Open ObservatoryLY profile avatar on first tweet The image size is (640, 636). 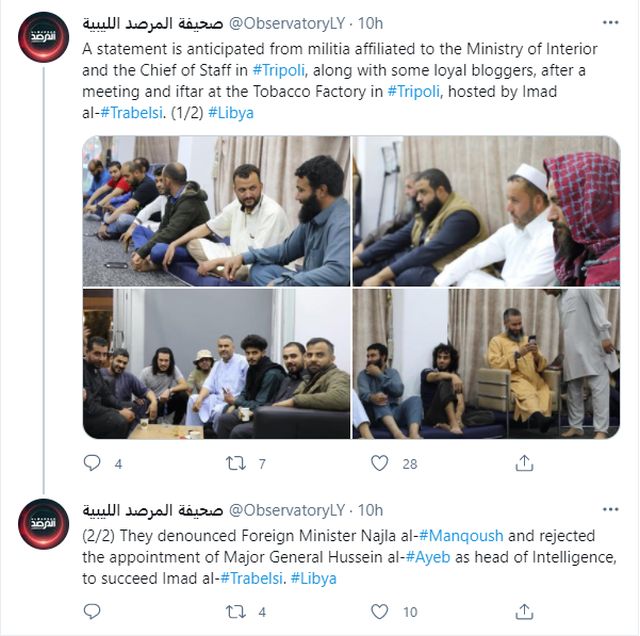(43, 37)
